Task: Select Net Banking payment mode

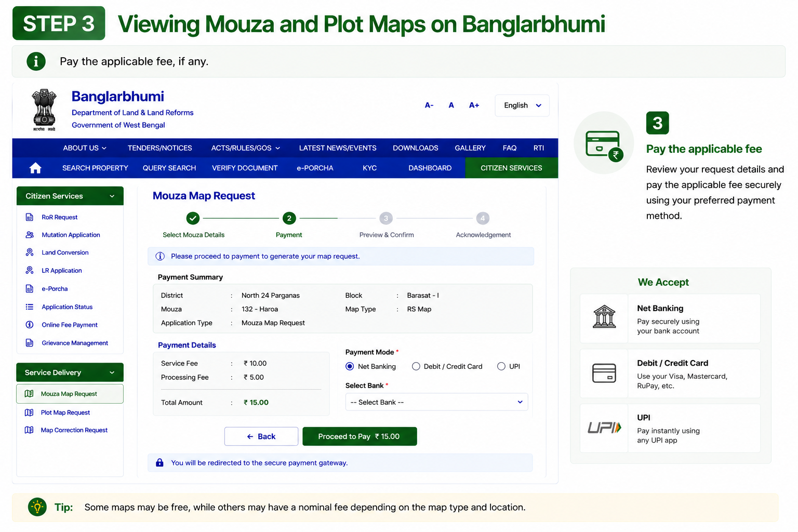Action: point(350,366)
